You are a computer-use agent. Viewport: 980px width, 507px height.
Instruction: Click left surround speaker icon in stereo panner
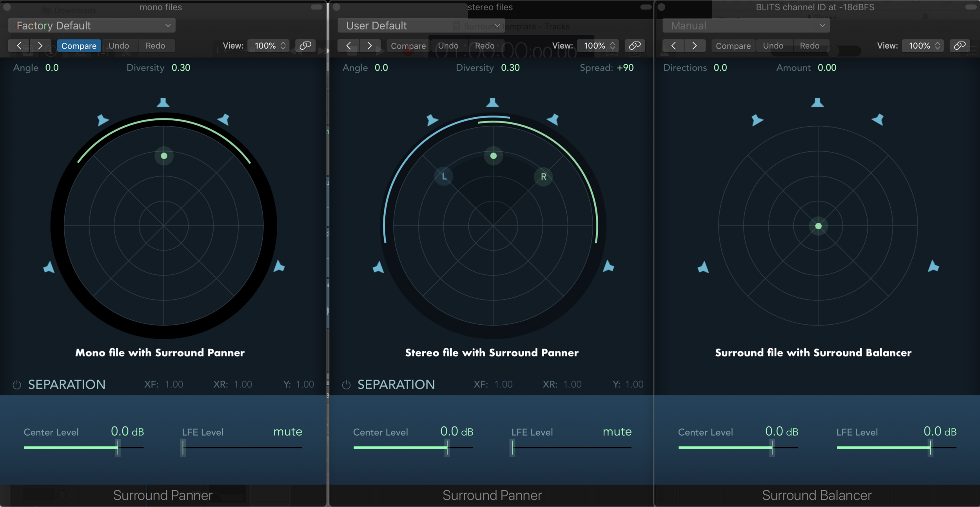378,267
